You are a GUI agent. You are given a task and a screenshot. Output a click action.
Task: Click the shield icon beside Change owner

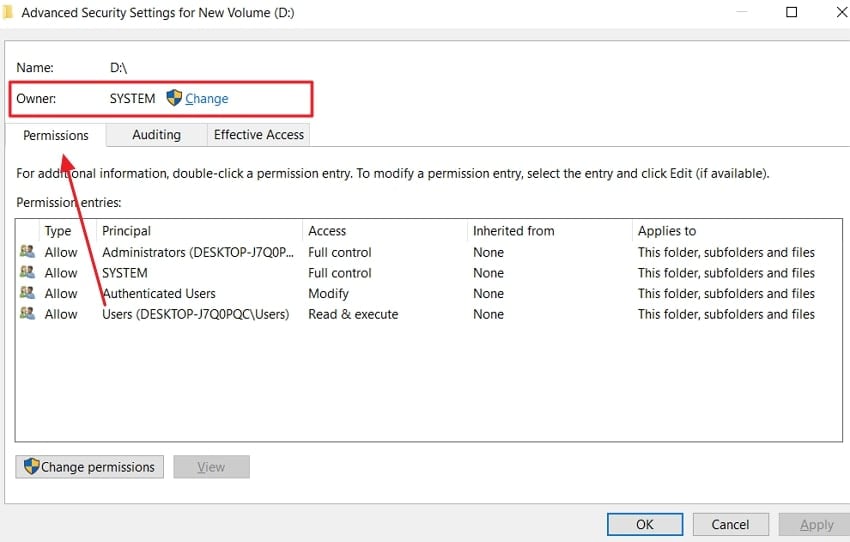[x=174, y=98]
